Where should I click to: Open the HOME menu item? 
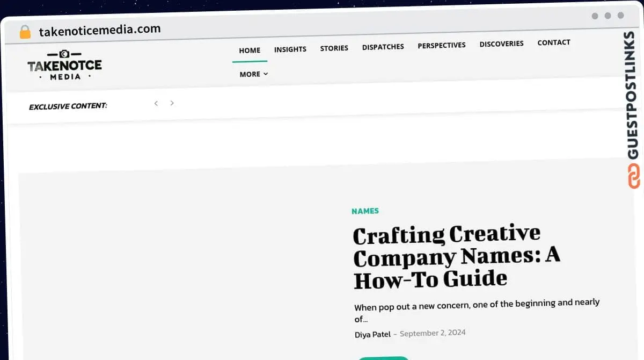[250, 51]
